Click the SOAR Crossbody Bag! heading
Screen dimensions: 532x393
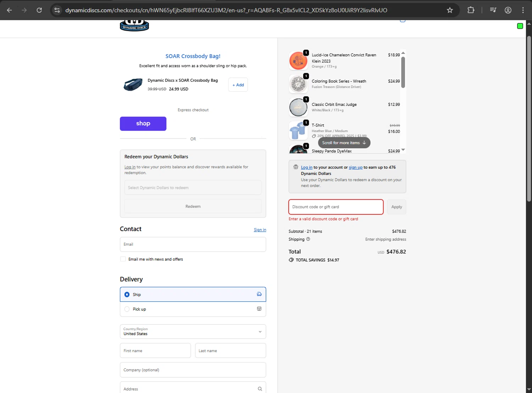coord(193,56)
